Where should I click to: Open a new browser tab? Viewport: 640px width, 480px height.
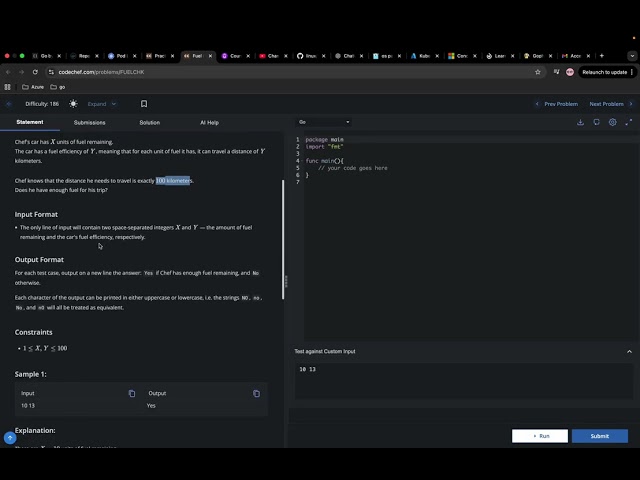602,56
